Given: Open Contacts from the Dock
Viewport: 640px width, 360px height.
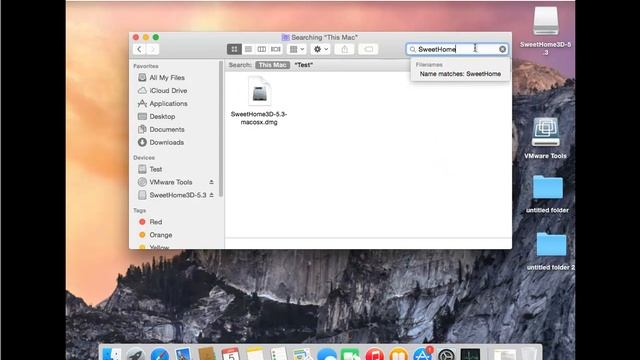Looking at the screenshot, I should pyautogui.click(x=207, y=354).
